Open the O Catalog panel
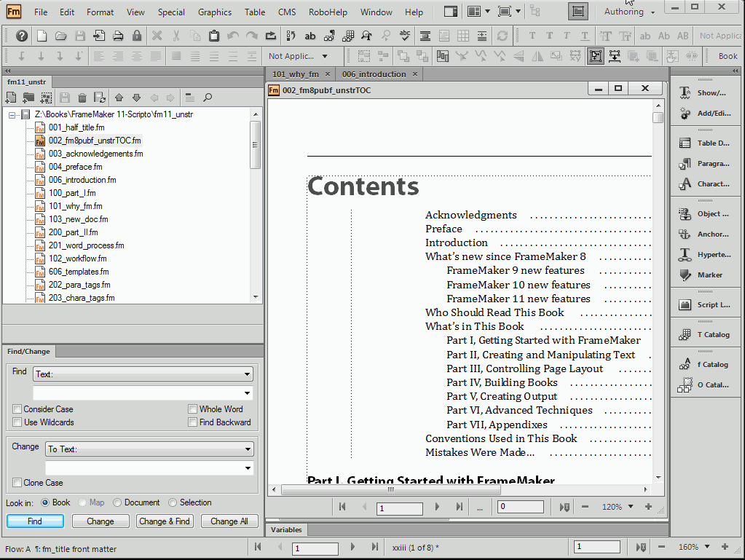The image size is (745, 560). [706, 384]
